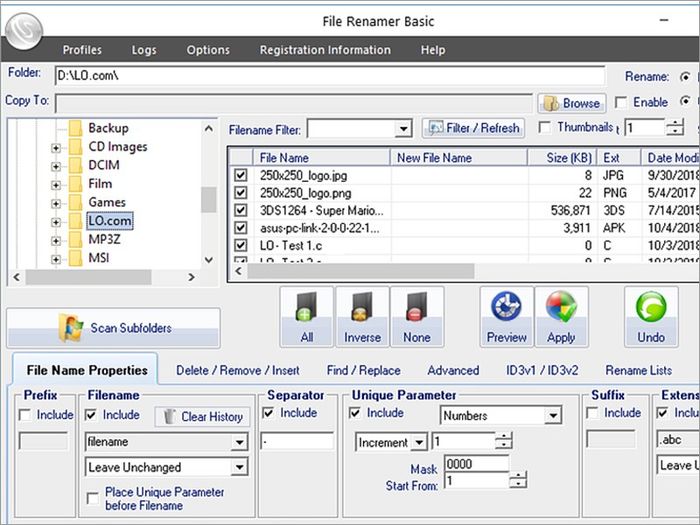Undo the last rename

(651, 317)
